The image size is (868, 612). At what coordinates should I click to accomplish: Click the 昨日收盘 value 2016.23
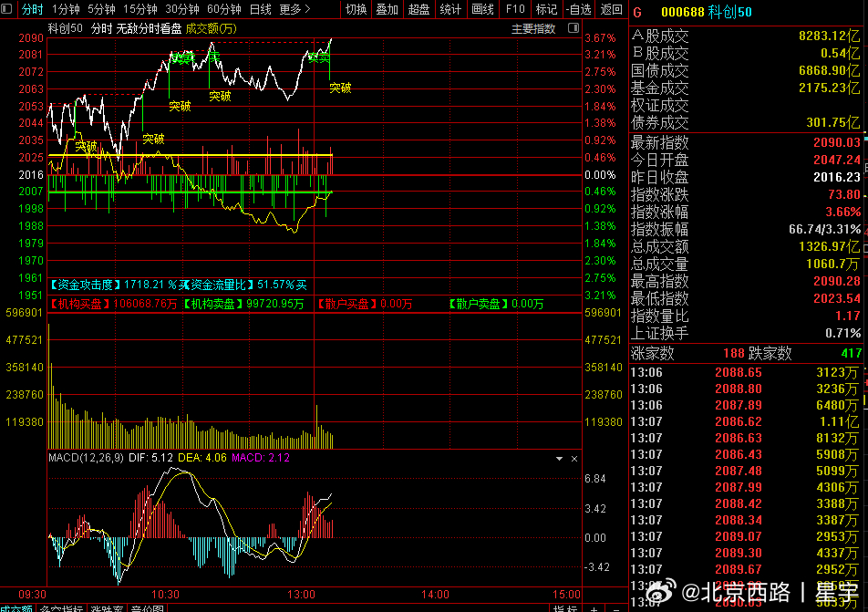pos(837,177)
